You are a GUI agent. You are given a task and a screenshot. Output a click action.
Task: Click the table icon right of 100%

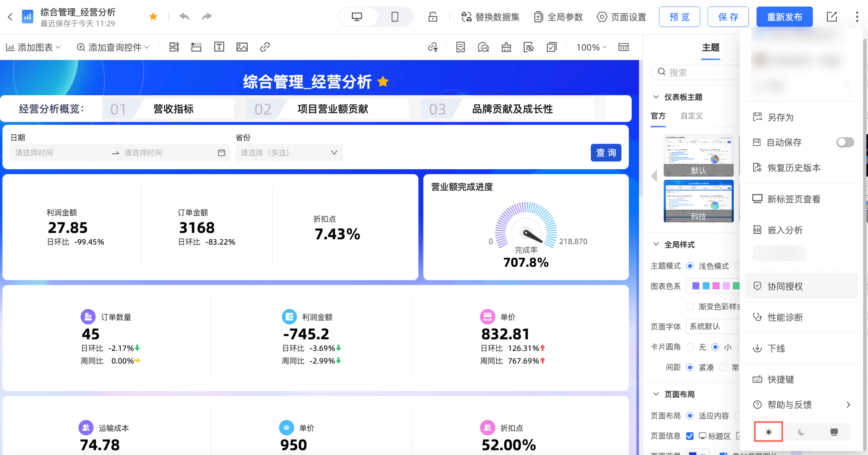coord(624,47)
